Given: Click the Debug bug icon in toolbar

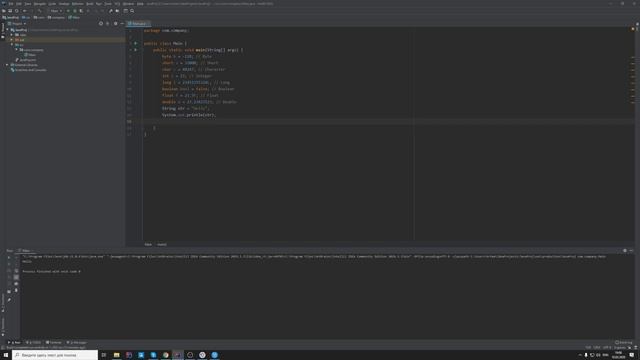Looking at the screenshot, I should [x=75, y=11].
